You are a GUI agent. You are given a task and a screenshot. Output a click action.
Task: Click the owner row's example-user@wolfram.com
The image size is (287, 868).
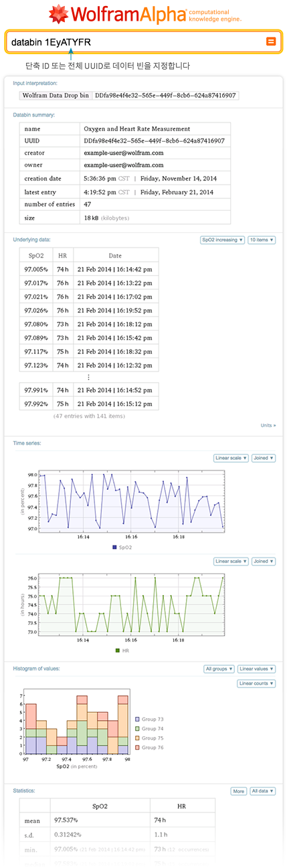(124, 166)
